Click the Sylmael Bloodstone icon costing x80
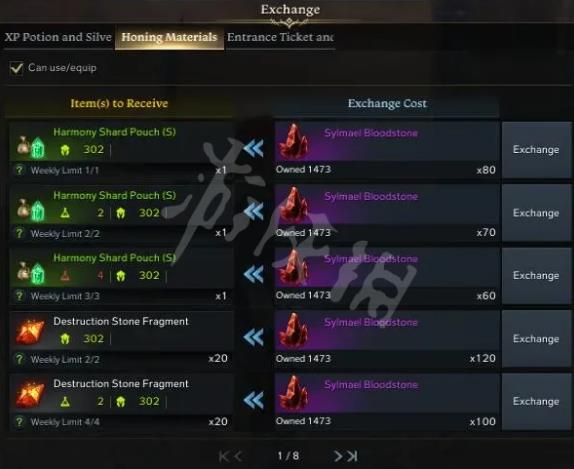 [292, 142]
